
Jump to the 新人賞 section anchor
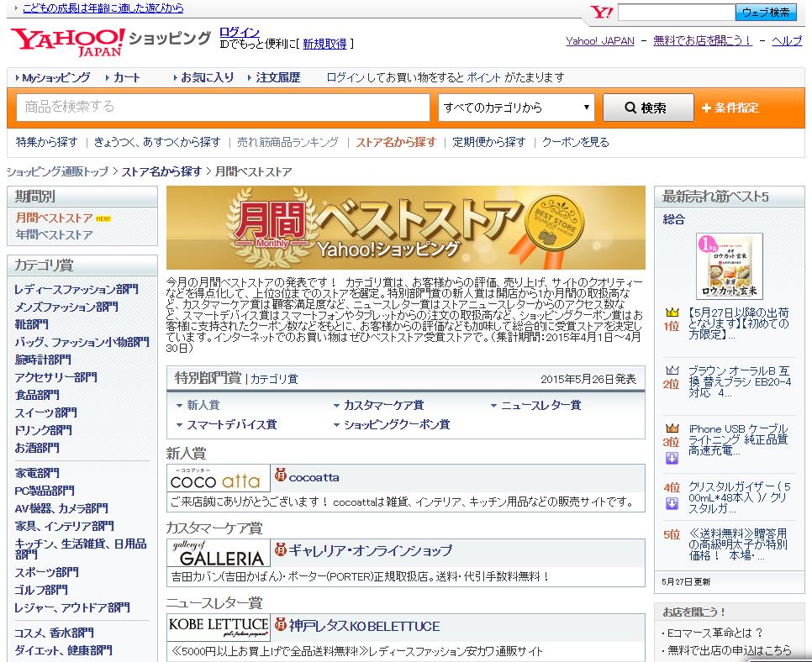point(203,405)
